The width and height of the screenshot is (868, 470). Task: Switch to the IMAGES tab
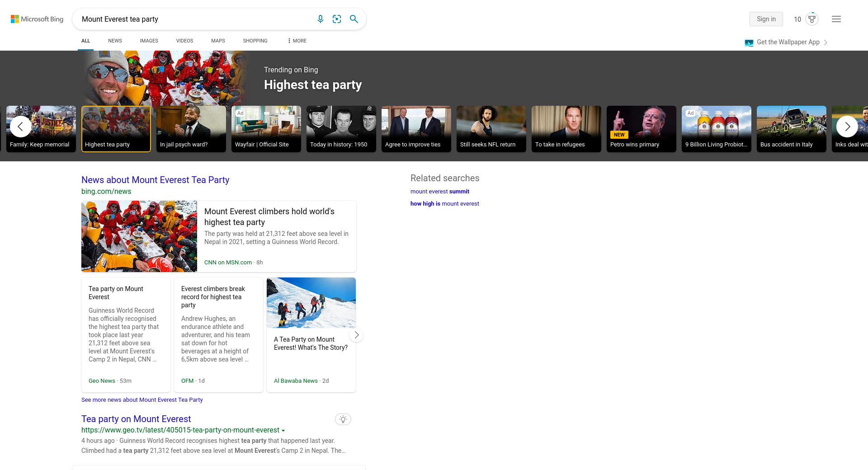click(149, 41)
